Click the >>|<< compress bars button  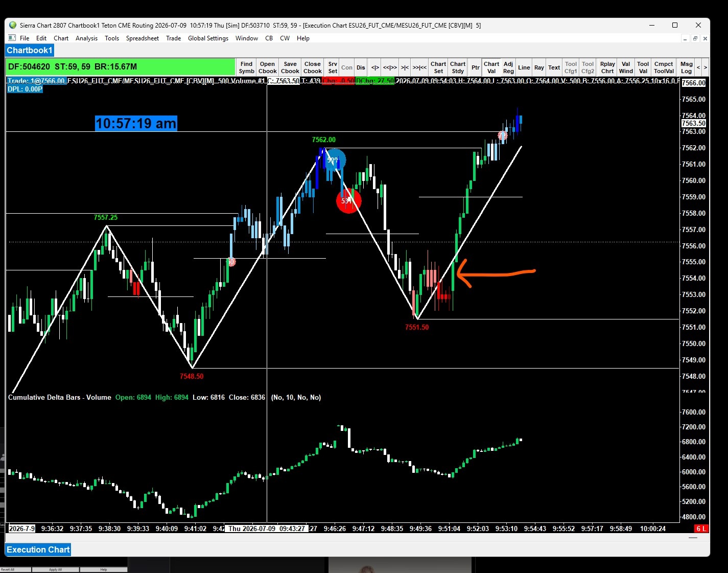pyautogui.click(x=419, y=67)
